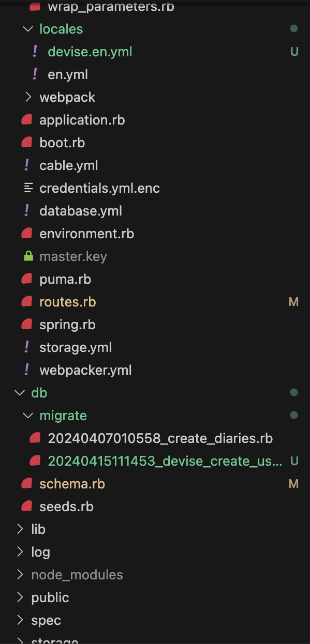
Task: Click the green dot next to locales folder
Action: [x=294, y=28]
